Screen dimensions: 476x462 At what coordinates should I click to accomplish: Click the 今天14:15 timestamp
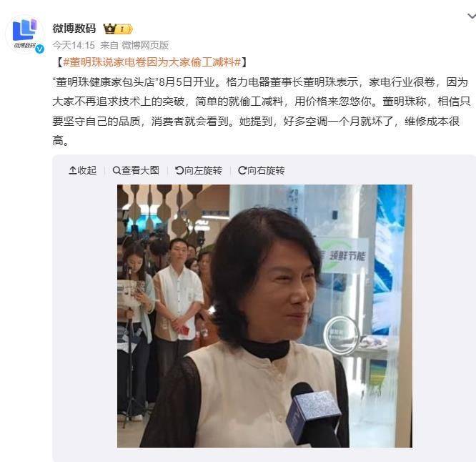coord(74,45)
